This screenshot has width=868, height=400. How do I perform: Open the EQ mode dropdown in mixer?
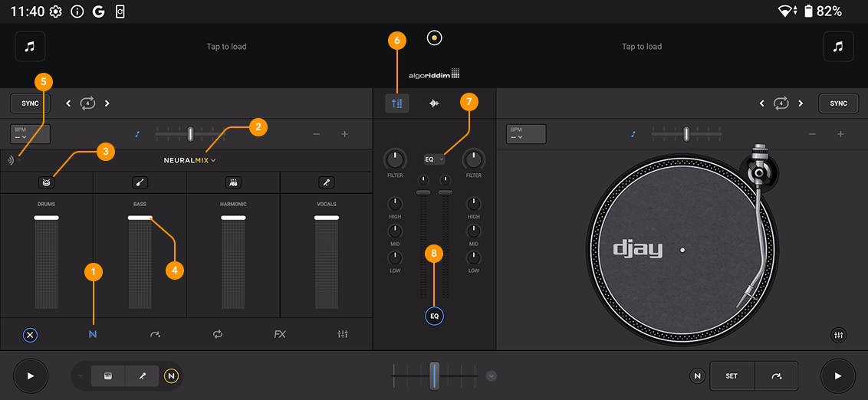(435, 159)
